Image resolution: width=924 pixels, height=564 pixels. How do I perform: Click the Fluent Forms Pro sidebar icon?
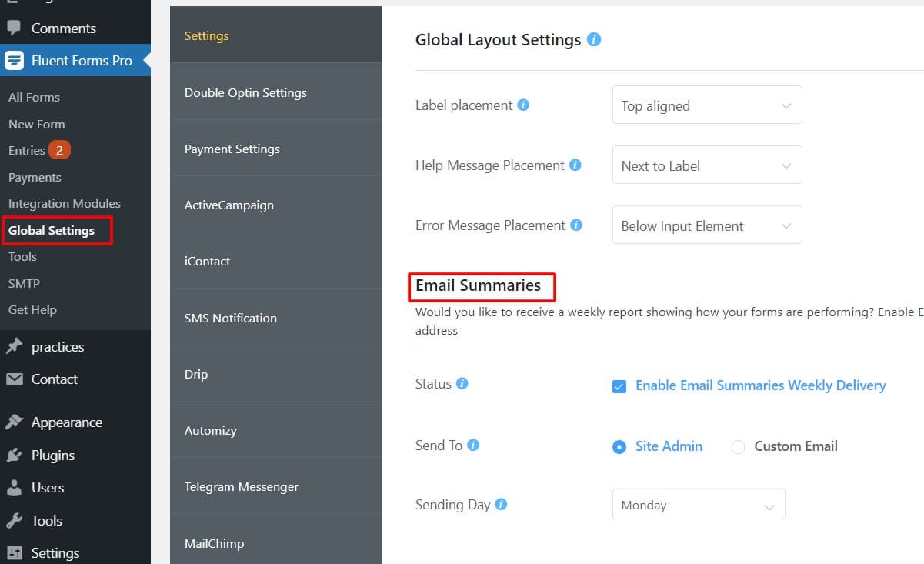tap(14, 60)
